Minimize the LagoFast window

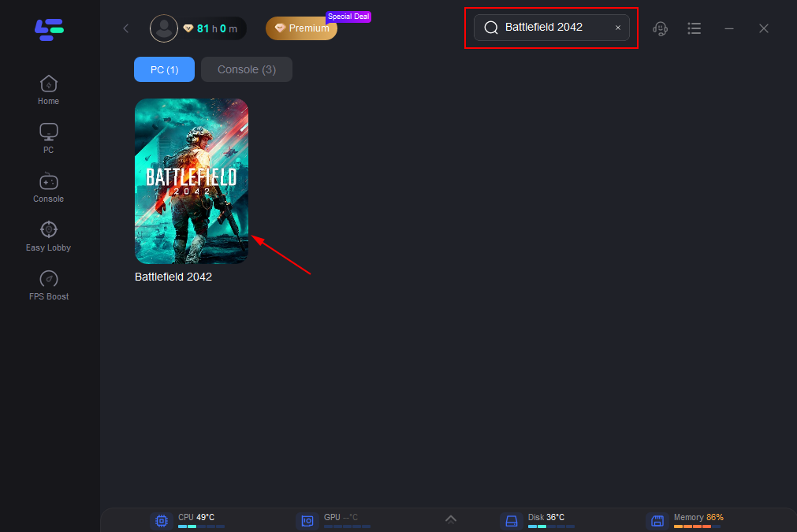(x=729, y=28)
